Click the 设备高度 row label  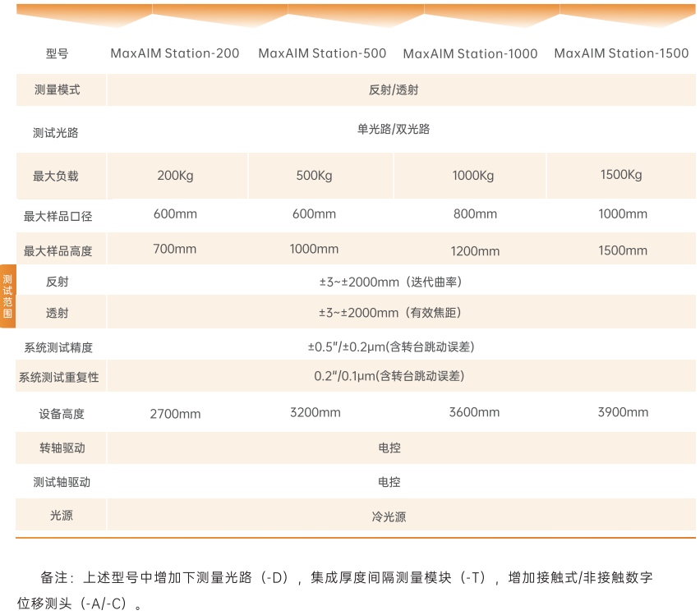click(62, 414)
